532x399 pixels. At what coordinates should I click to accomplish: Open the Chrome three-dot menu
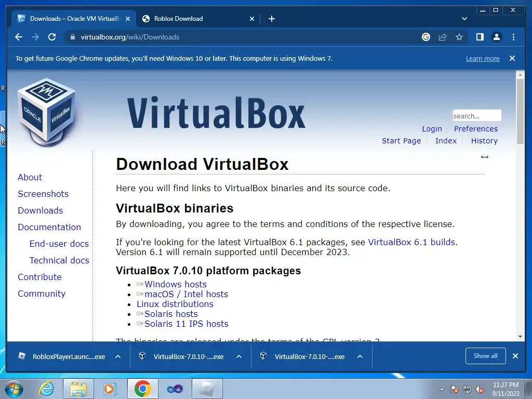click(513, 37)
